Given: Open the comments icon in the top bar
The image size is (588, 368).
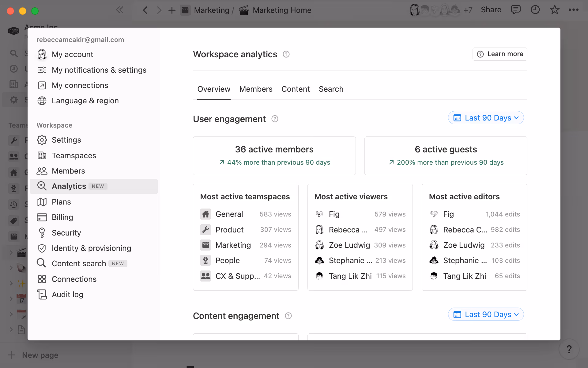Looking at the screenshot, I should (516, 10).
